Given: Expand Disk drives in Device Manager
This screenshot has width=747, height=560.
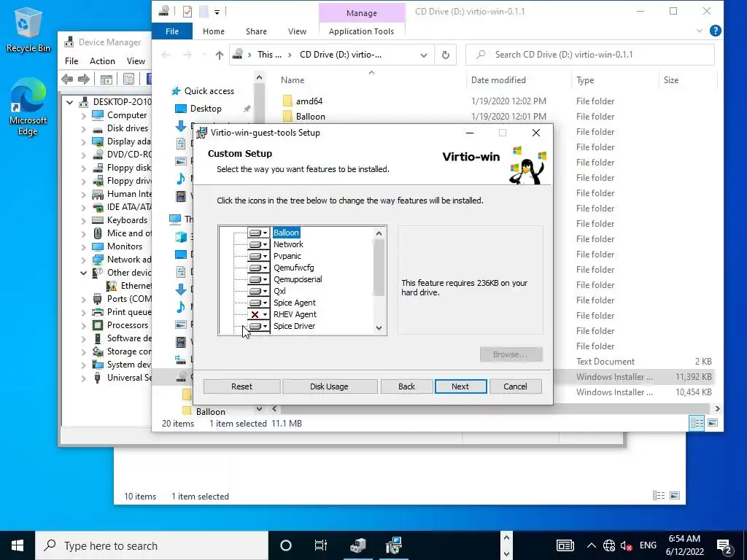Looking at the screenshot, I should (84, 128).
